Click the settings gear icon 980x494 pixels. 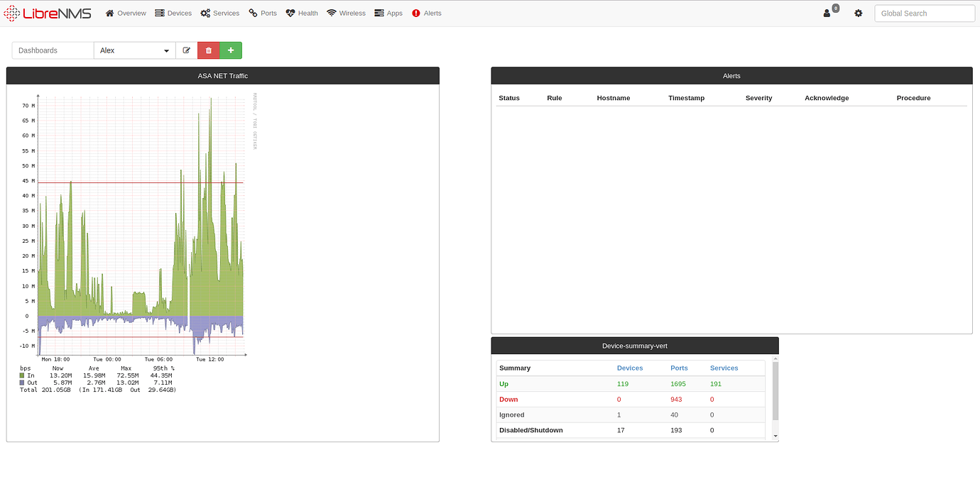[858, 13]
